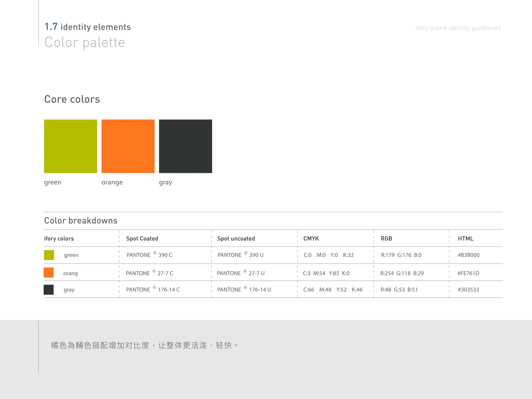Click 'orang' name in the breakdown table

click(x=70, y=273)
